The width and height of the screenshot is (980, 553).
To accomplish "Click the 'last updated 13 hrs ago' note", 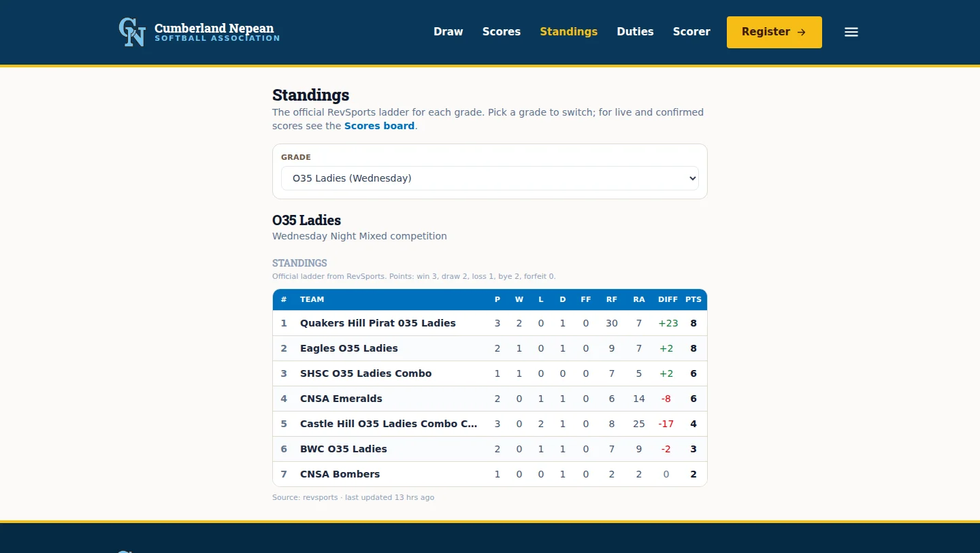I will point(389,497).
